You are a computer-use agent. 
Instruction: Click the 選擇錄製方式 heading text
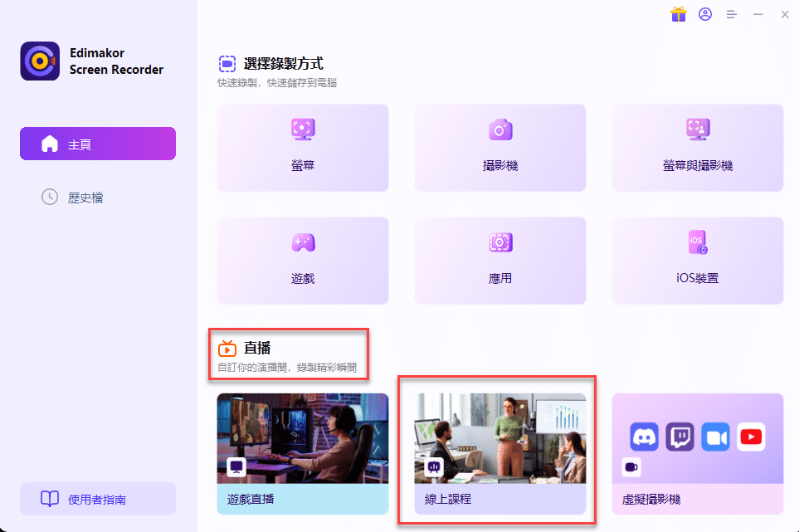[x=283, y=64]
